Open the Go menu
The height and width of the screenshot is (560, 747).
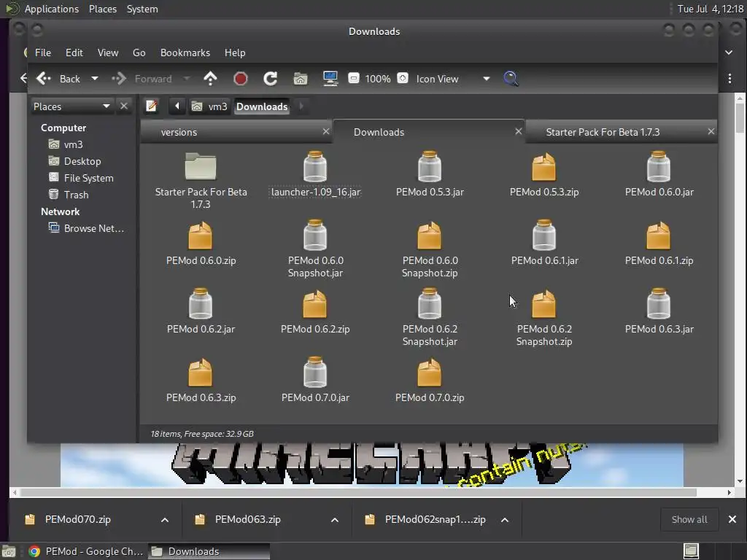click(139, 52)
